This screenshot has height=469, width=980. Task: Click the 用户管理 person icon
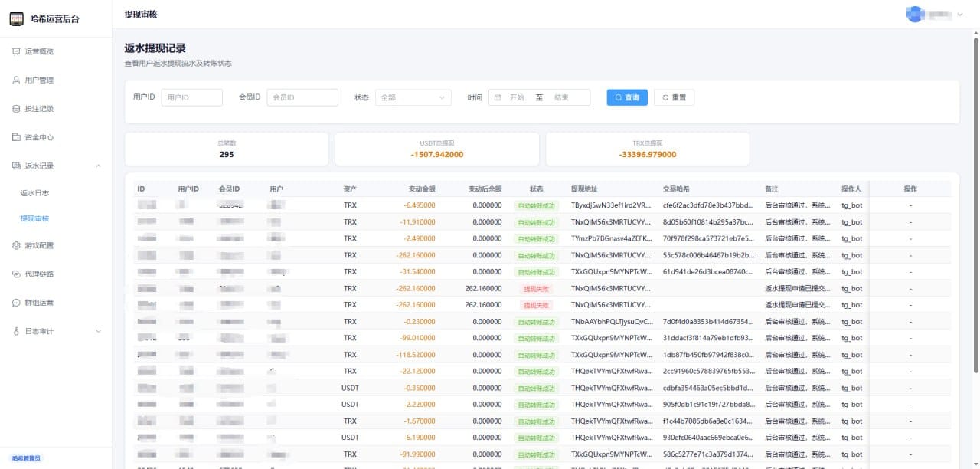tap(16, 80)
